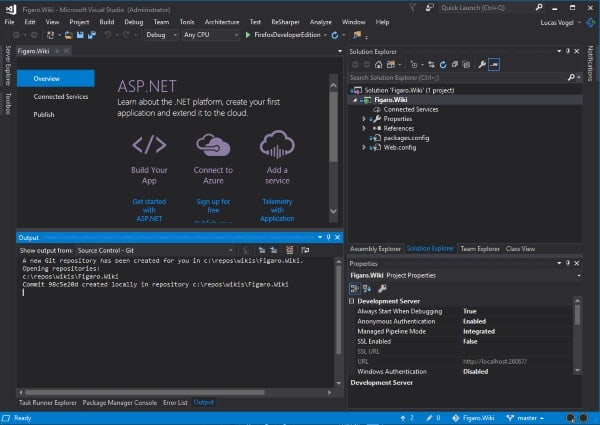Refresh Solution Explorer with the blue arrow icon
Screen dimensions: 600x425
(x=443, y=64)
